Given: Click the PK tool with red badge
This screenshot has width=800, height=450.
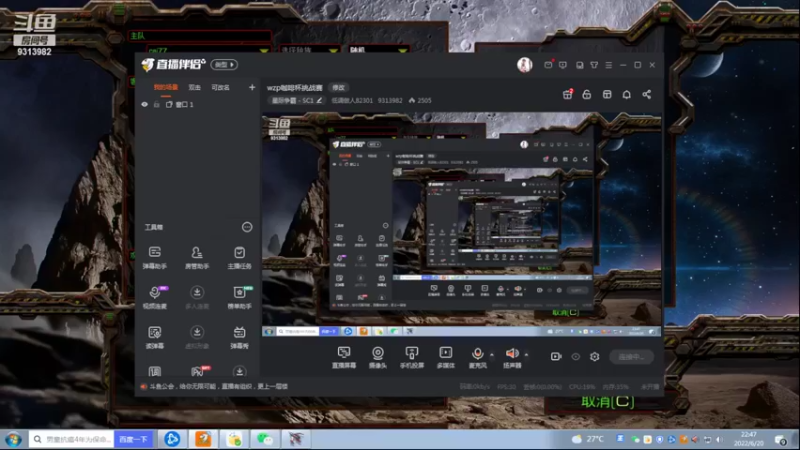Looking at the screenshot, I should click(198, 371).
